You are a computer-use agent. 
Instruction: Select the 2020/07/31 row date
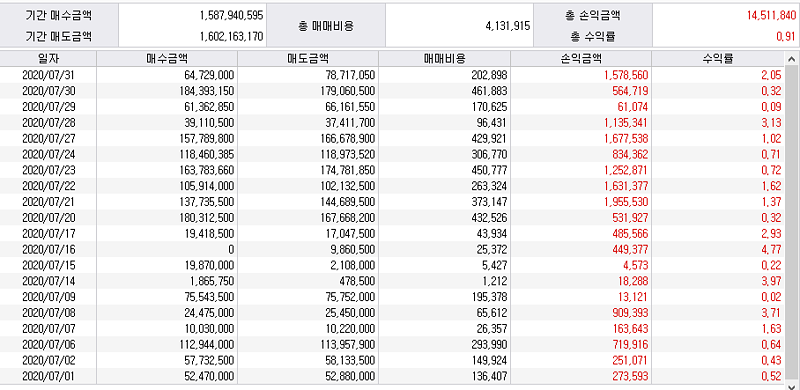click(x=49, y=75)
